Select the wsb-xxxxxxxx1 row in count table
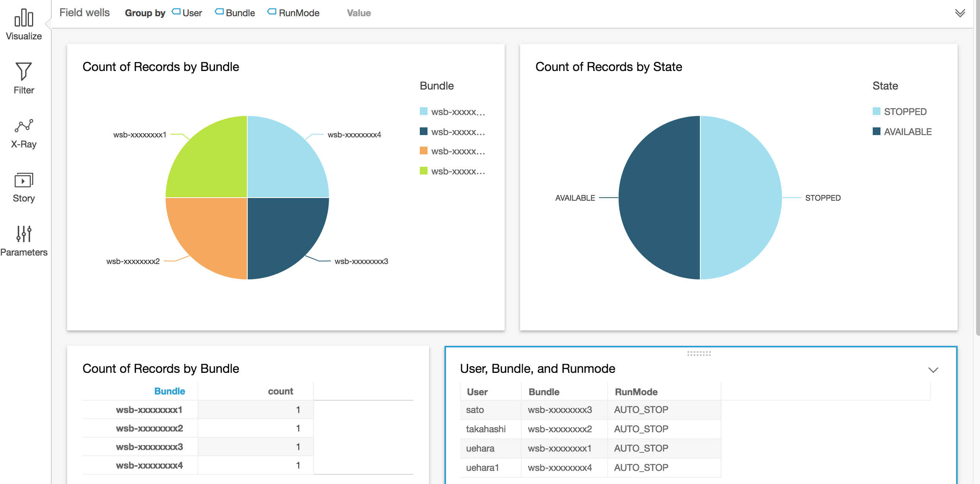This screenshot has height=484, width=980. [x=198, y=410]
